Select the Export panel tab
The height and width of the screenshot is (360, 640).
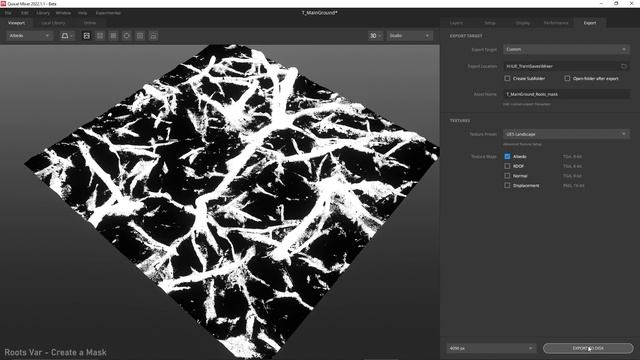coord(590,23)
